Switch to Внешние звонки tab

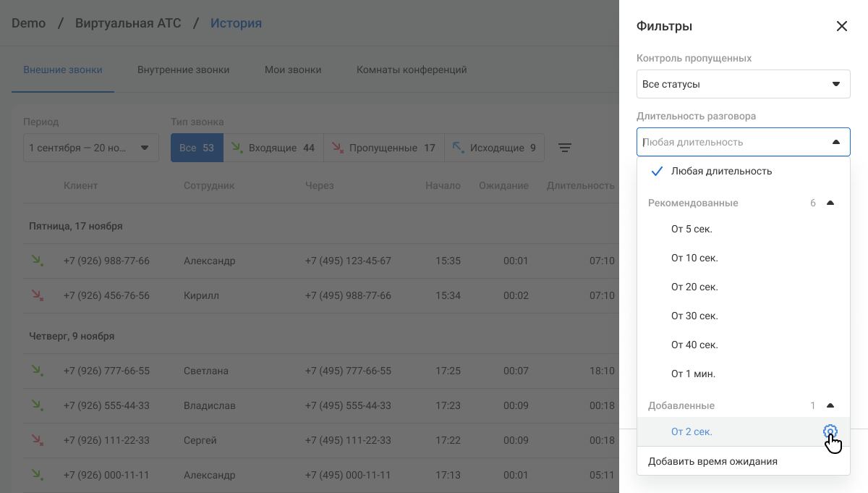pos(63,70)
